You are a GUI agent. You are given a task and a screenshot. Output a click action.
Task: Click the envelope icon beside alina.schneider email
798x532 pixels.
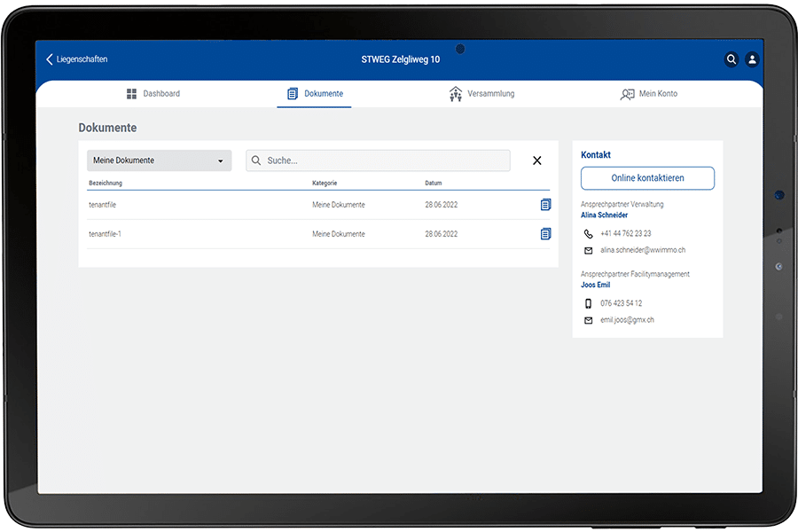tap(588, 250)
